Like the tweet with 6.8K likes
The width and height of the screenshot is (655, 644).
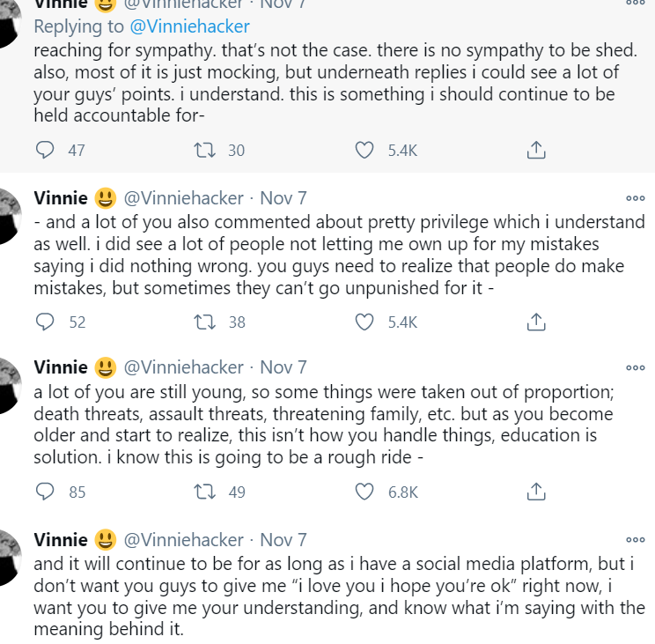click(x=364, y=492)
